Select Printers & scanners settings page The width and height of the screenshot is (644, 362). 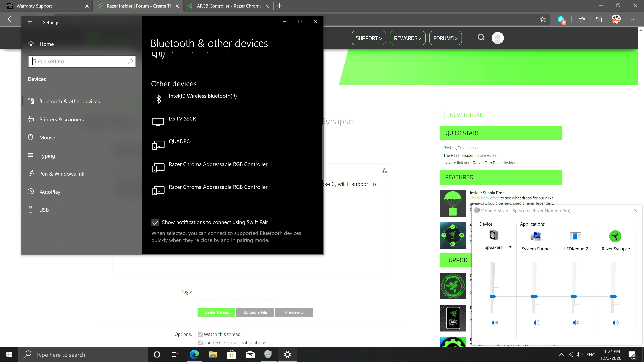click(x=61, y=119)
